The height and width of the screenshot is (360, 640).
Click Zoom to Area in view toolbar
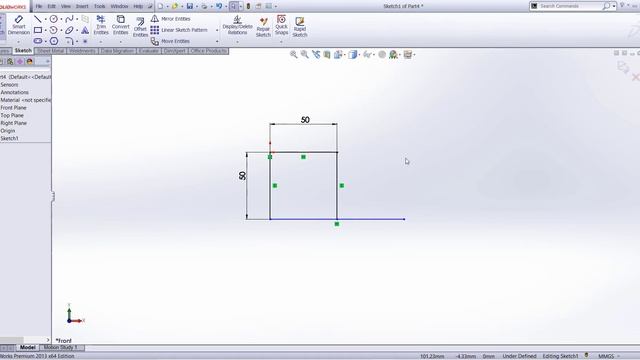click(x=304, y=54)
